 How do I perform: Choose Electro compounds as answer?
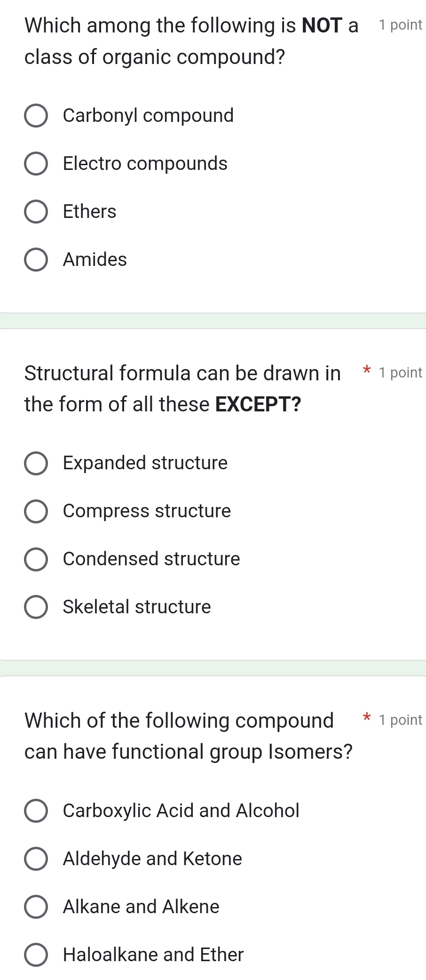(x=36, y=164)
